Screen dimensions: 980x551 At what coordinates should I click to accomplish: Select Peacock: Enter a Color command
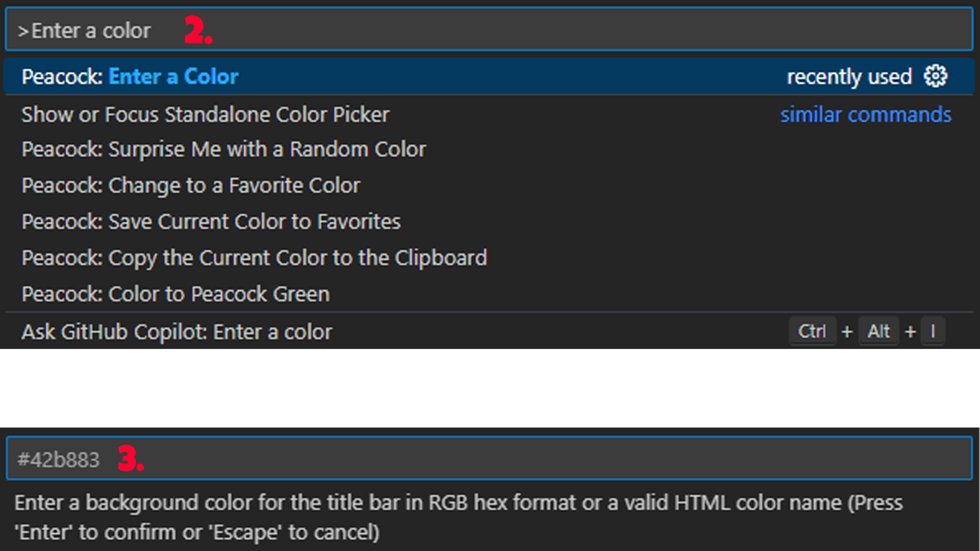[174, 76]
